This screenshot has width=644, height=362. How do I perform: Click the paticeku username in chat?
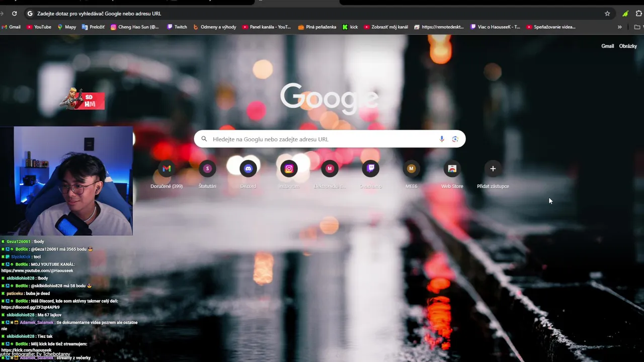pos(15,293)
